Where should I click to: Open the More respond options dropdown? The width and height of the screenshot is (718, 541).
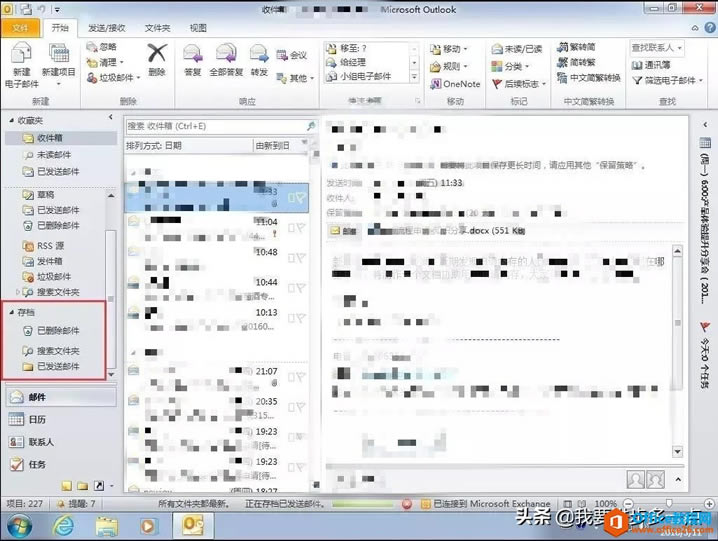[295, 78]
